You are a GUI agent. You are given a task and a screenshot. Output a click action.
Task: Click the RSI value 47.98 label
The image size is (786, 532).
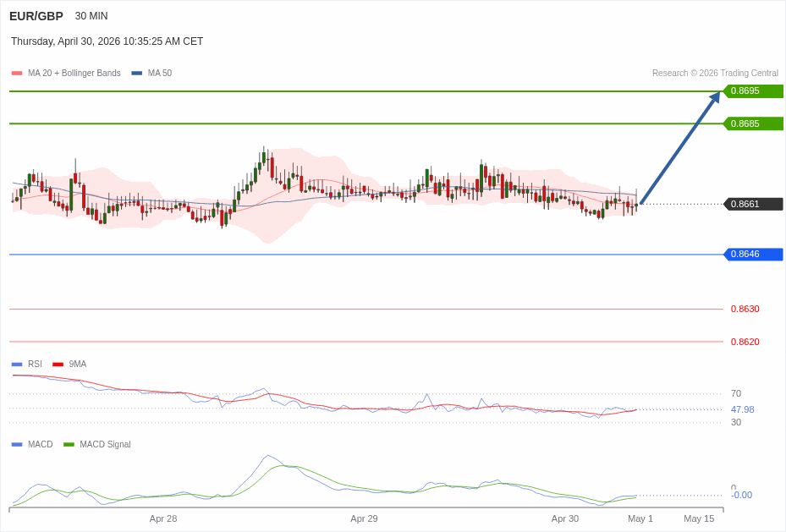click(x=742, y=409)
